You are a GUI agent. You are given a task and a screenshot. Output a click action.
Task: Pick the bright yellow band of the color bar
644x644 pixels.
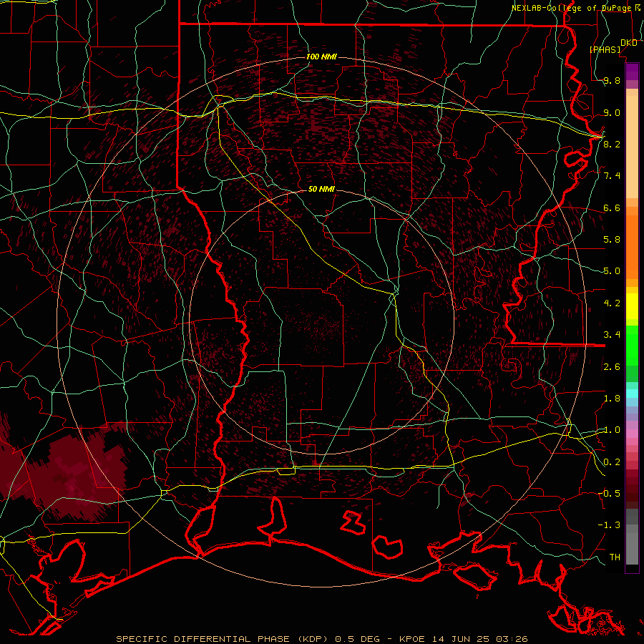pos(632,306)
